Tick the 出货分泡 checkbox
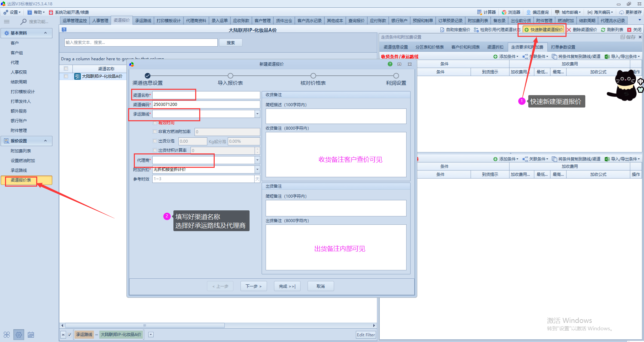Image resolution: width=644 pixels, height=342 pixels. (x=155, y=141)
